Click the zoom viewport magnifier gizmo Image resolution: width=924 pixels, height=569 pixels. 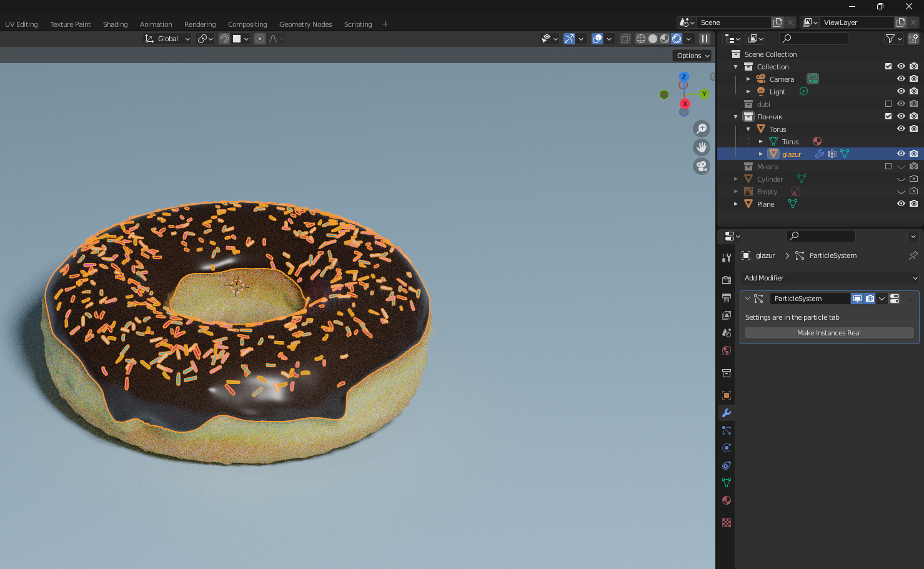pos(702,129)
